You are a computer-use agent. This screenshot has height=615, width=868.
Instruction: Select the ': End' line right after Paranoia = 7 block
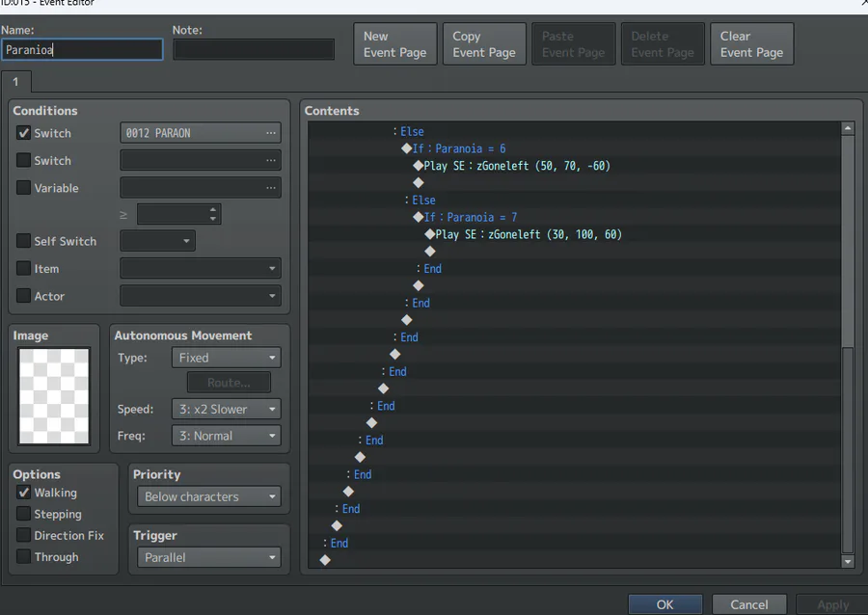pyautogui.click(x=574, y=268)
